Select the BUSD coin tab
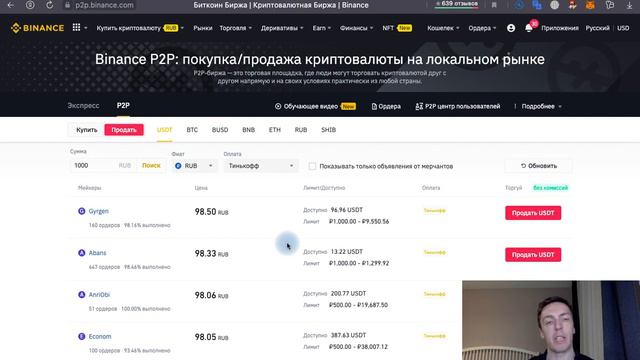Viewport: 640px width, 360px height. (220, 130)
